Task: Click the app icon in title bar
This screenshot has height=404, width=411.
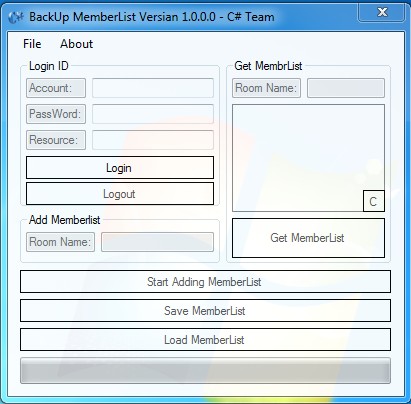Action: (15, 17)
